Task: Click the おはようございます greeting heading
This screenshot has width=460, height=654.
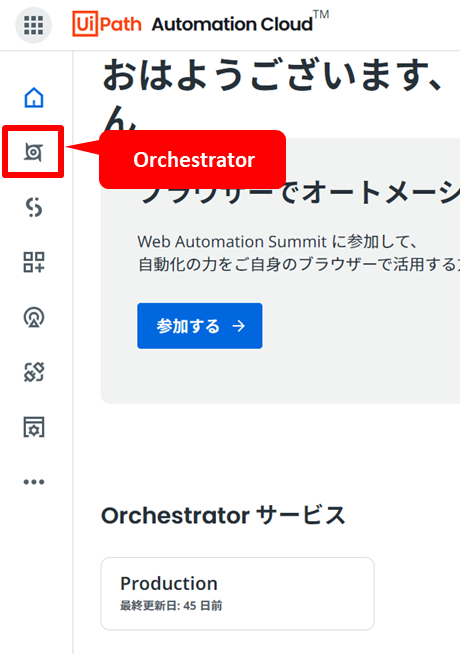Action: tap(273, 76)
